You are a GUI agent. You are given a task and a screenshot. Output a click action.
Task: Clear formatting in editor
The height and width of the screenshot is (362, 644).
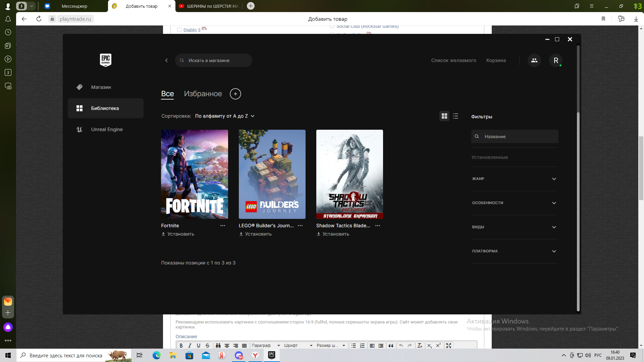420,346
